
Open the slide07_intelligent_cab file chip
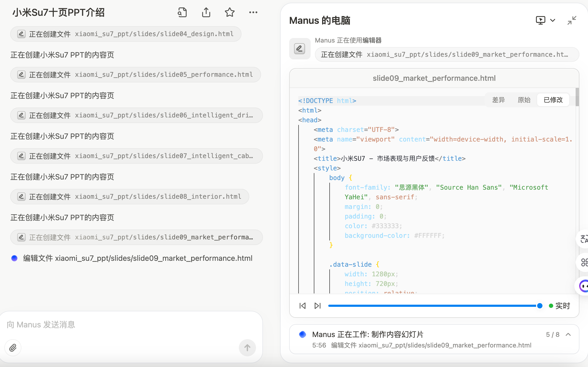(x=136, y=156)
